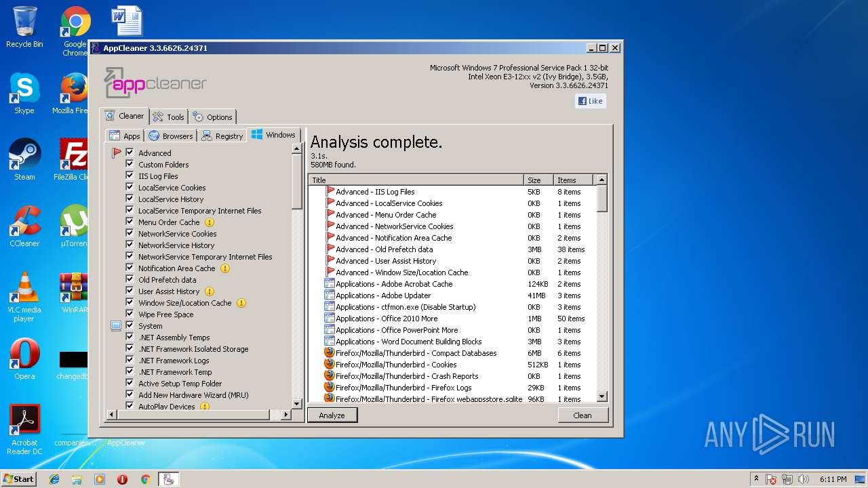868x488 pixels.
Task: Click the System monitor icon in tree
Action: (x=116, y=326)
